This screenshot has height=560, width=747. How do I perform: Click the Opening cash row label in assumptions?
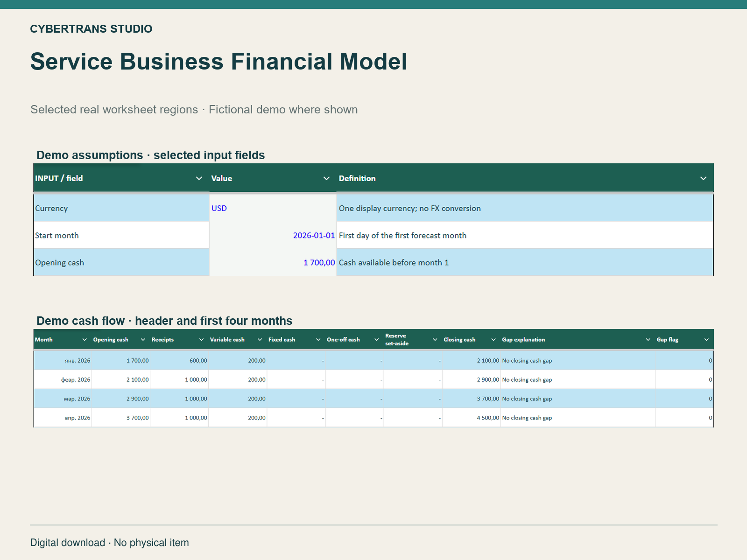coord(121,262)
